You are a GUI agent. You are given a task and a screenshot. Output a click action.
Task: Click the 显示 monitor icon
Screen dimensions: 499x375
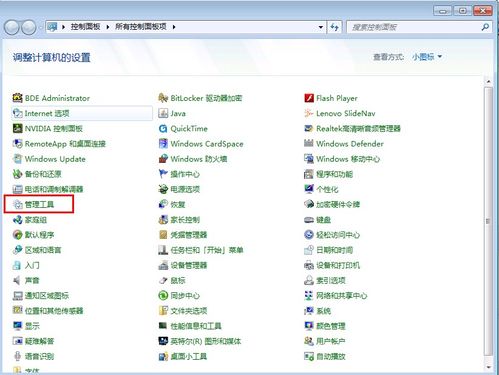coord(17,326)
